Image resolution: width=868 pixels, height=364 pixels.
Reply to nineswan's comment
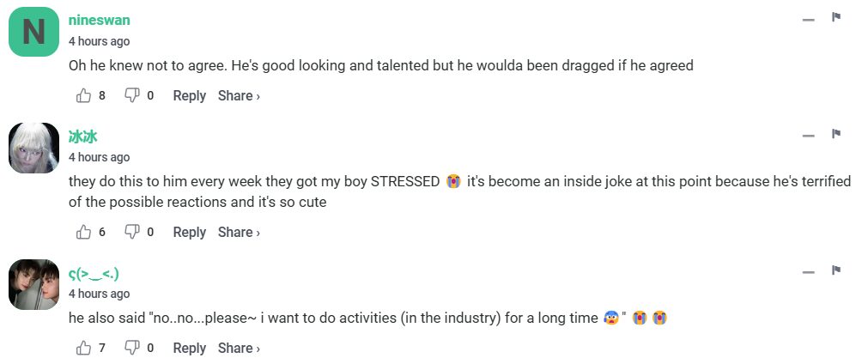tap(189, 95)
